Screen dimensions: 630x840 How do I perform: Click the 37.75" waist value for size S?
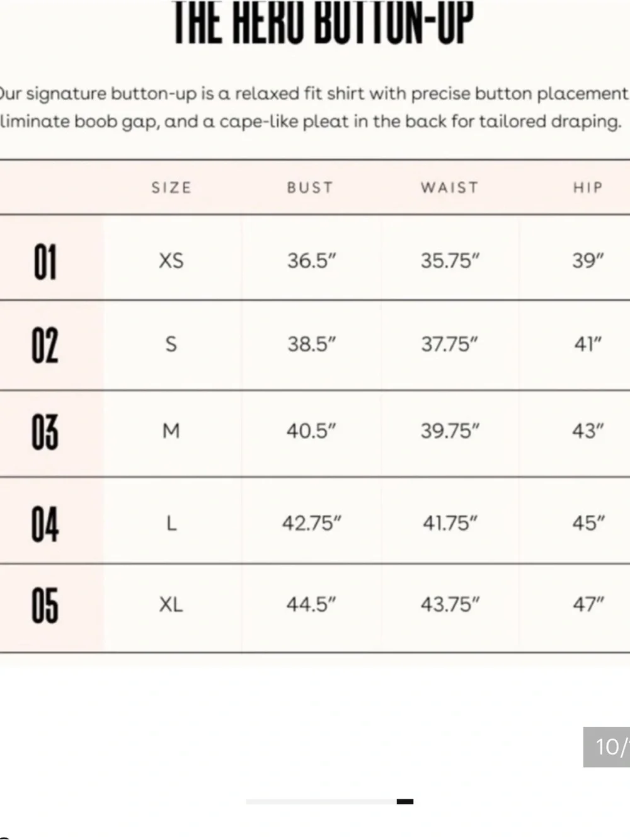click(x=450, y=344)
